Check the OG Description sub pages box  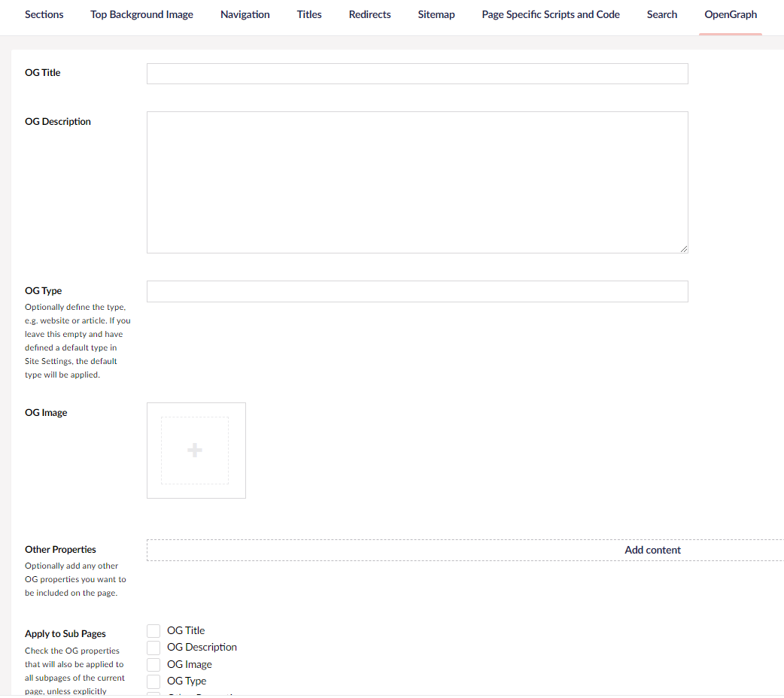(x=153, y=648)
